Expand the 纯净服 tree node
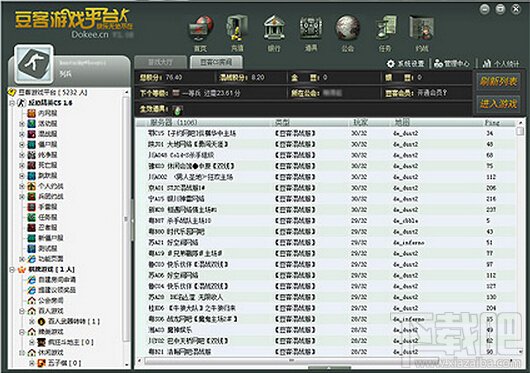This screenshot has height=373, width=530. coord(22,155)
